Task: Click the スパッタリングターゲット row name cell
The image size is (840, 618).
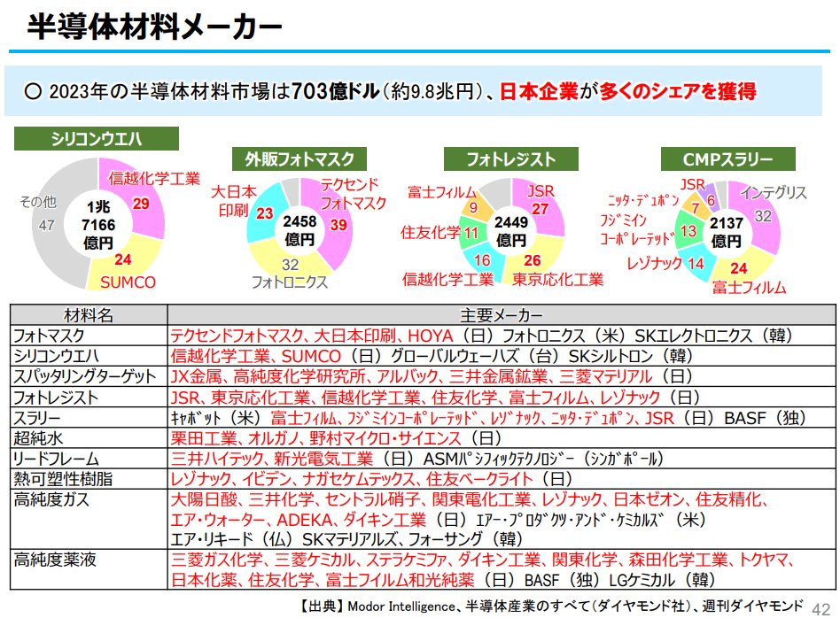Action: point(89,376)
